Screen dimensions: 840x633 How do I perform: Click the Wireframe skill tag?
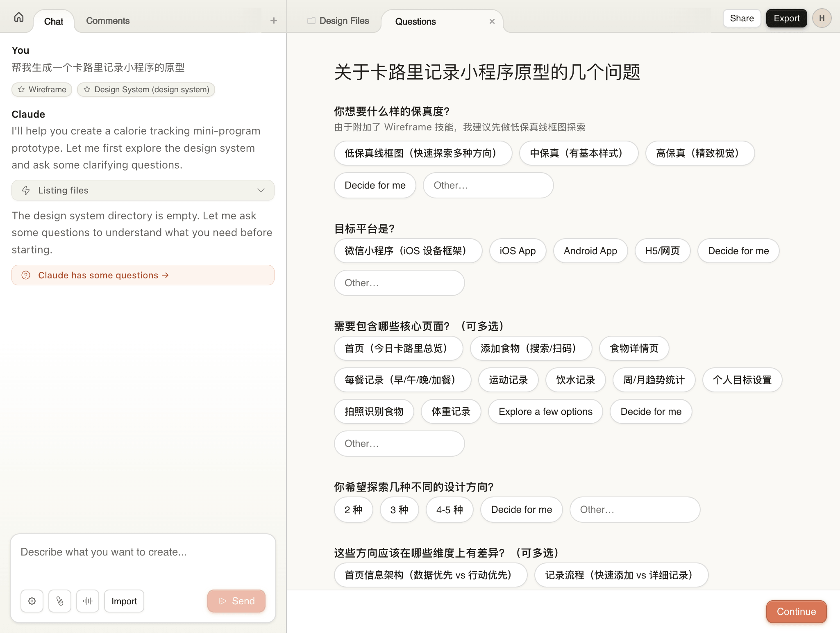tap(42, 89)
